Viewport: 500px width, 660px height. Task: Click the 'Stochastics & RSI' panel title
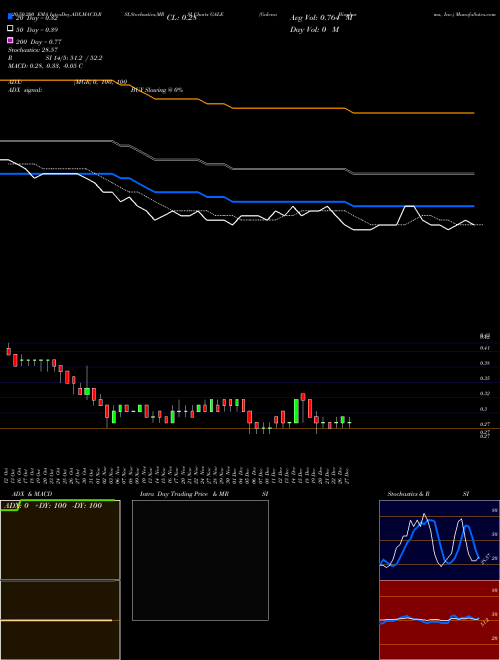(428, 494)
